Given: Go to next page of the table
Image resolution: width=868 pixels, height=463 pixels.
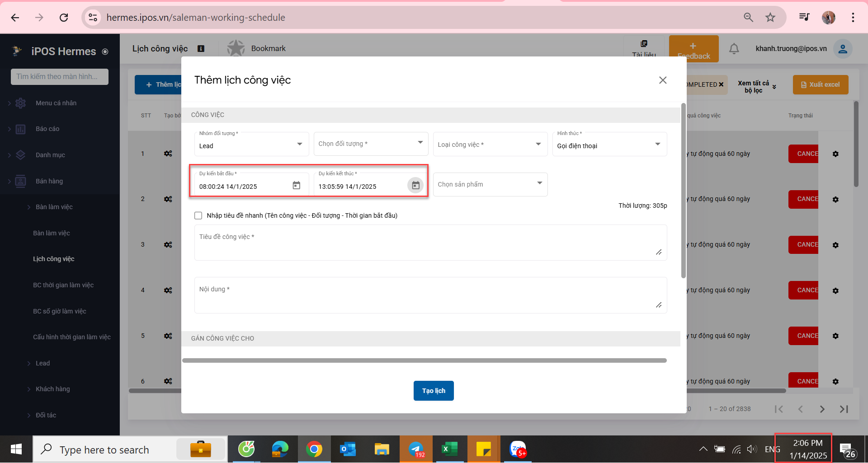Looking at the screenshot, I should tap(822, 409).
